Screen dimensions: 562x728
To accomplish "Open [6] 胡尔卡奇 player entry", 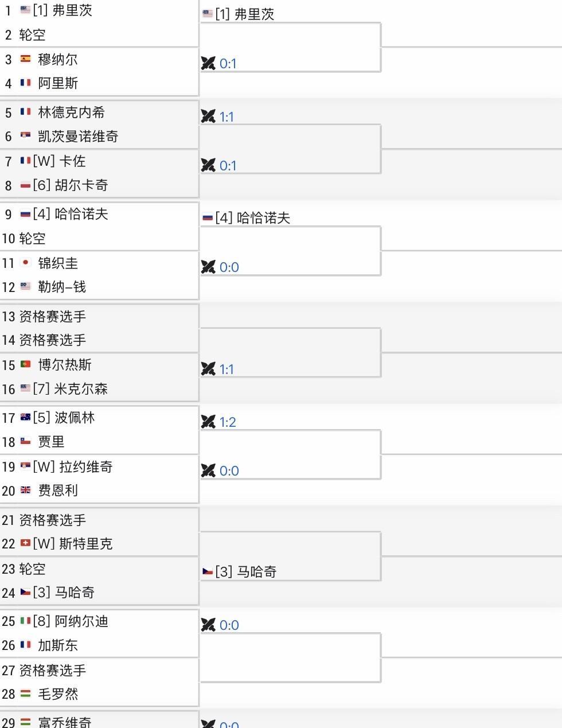I will click(x=70, y=185).
